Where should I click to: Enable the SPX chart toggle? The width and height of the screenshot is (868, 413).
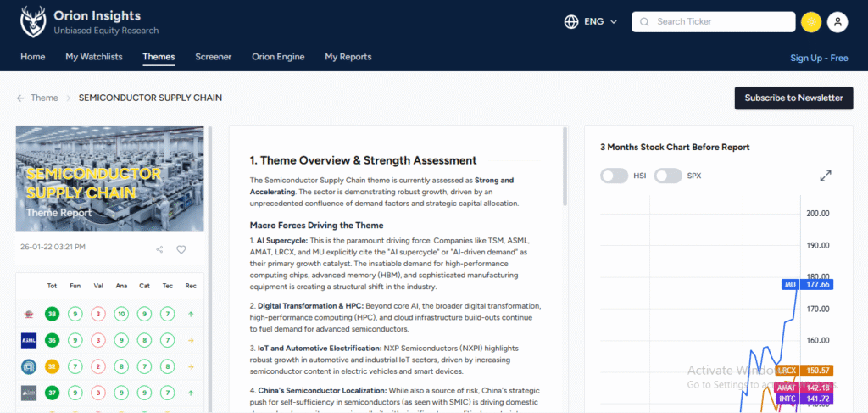(668, 176)
